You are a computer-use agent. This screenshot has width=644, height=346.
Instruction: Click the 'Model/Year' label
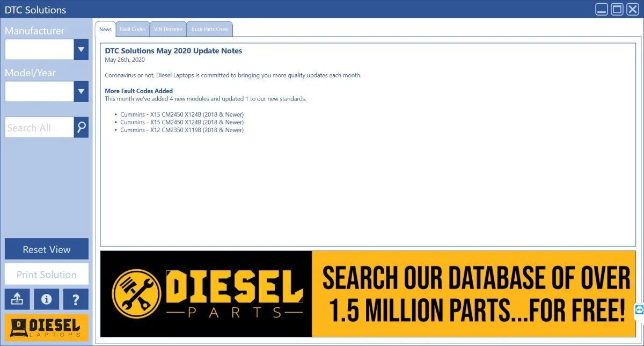30,73
